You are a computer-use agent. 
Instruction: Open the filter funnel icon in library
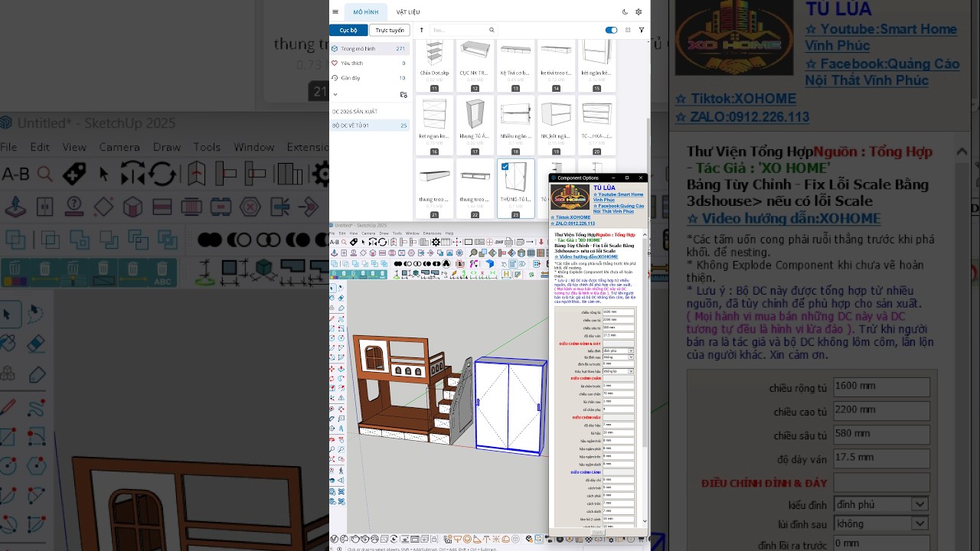pos(642,30)
